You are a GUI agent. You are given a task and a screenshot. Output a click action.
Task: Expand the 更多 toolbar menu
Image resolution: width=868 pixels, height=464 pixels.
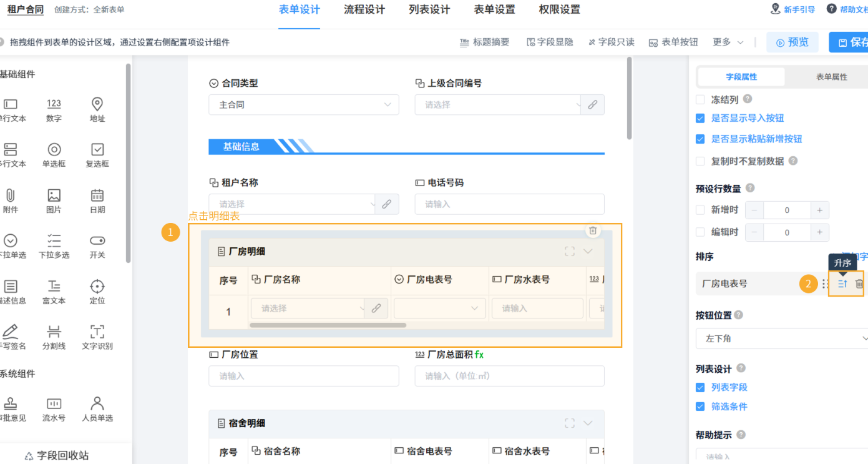click(x=728, y=42)
